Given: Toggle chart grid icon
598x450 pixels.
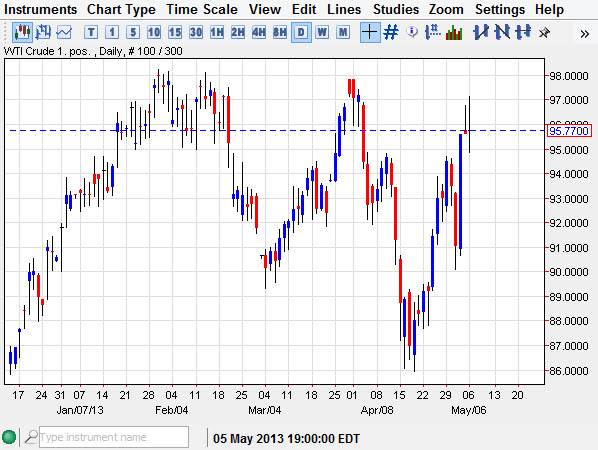Looking at the screenshot, I should pos(391,32).
